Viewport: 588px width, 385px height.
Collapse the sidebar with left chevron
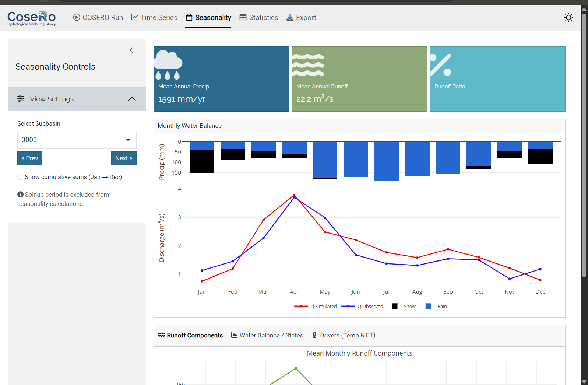[131, 50]
